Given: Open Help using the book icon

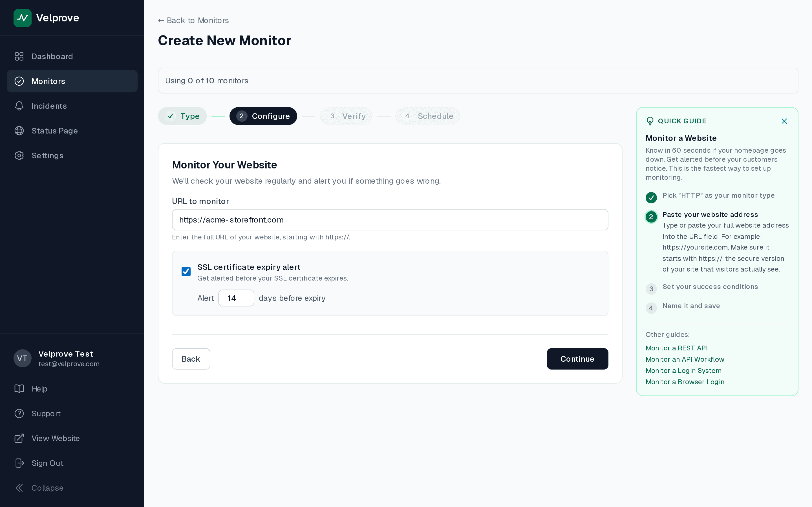Looking at the screenshot, I should tap(19, 389).
